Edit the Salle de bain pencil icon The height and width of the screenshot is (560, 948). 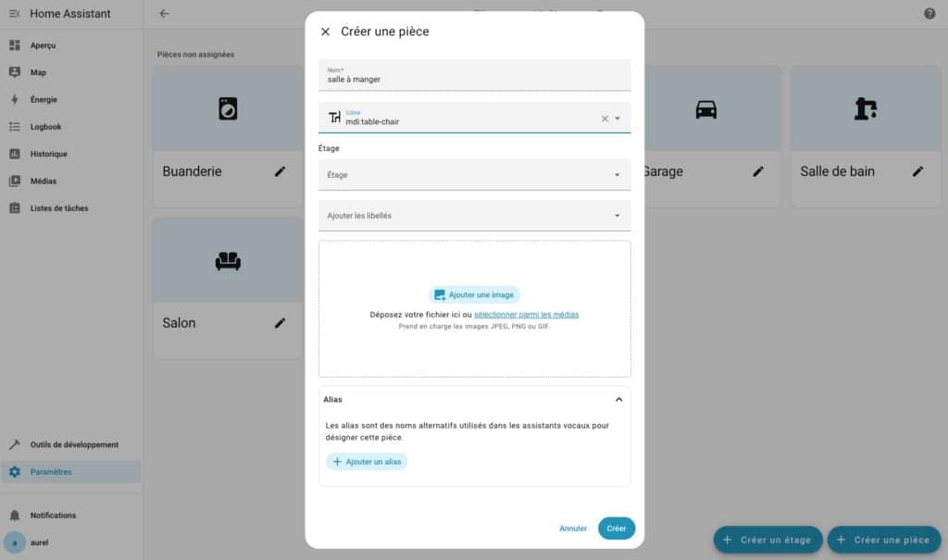[x=917, y=171]
